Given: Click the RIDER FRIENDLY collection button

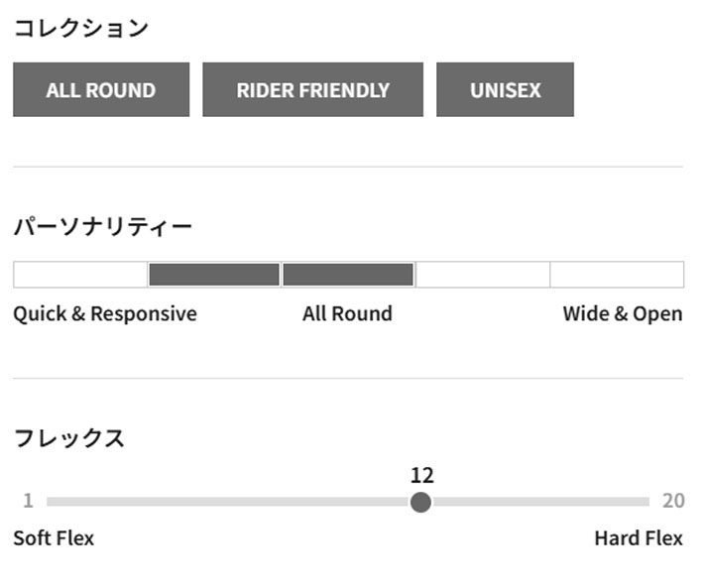Looking at the screenshot, I should pos(312,90).
